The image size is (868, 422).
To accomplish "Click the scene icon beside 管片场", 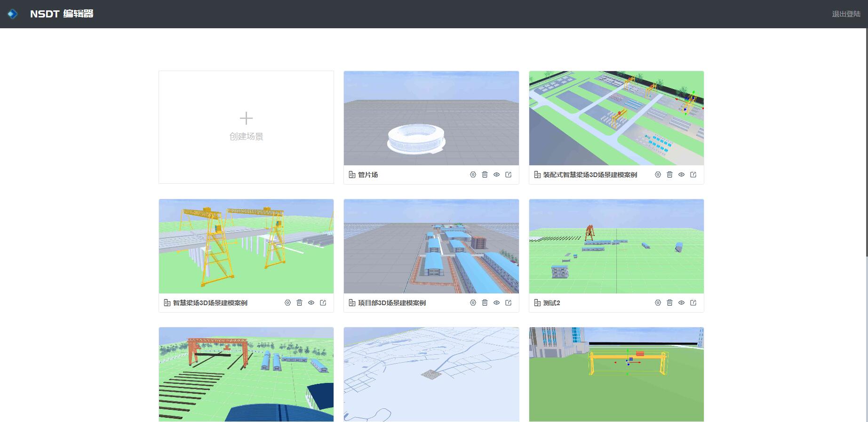I will pos(352,175).
